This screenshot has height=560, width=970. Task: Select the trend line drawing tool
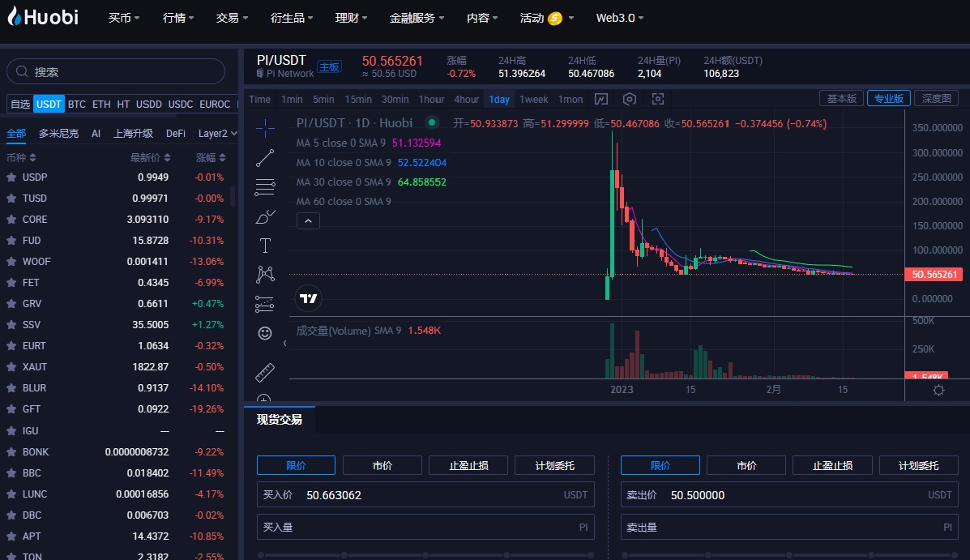[x=265, y=157]
